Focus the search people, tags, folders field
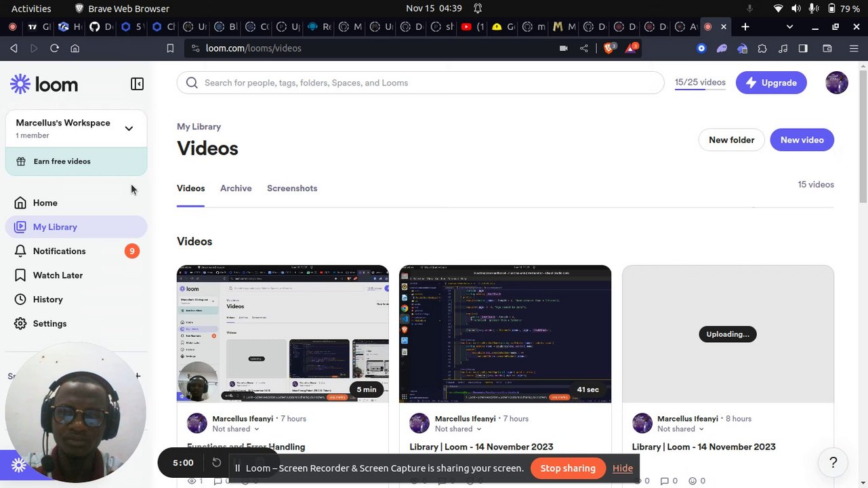 coord(421,83)
